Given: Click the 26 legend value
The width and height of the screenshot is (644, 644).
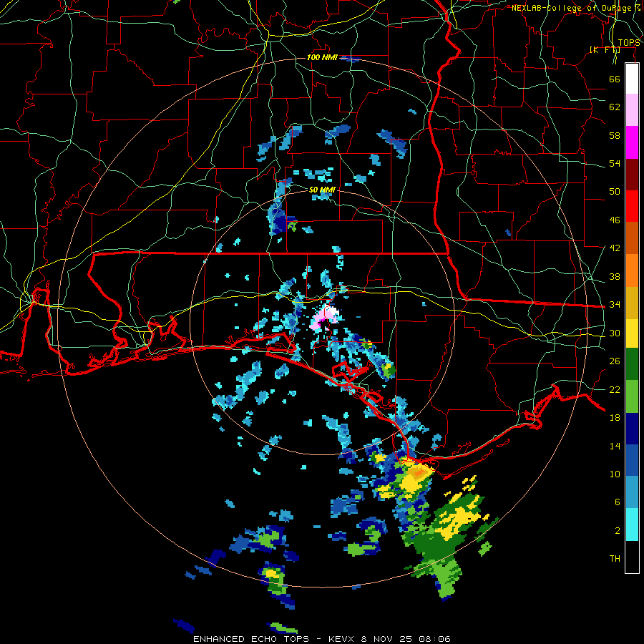Looking at the screenshot, I should pos(615,361).
